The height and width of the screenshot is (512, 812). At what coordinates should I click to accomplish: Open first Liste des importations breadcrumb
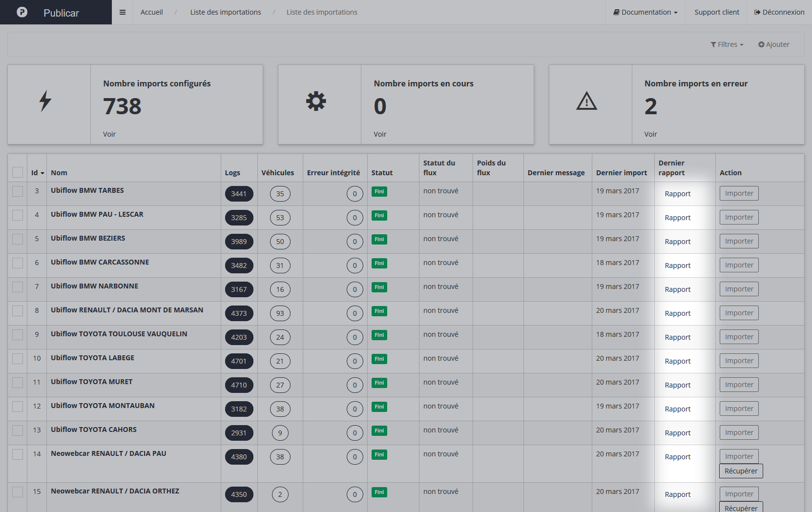click(226, 12)
